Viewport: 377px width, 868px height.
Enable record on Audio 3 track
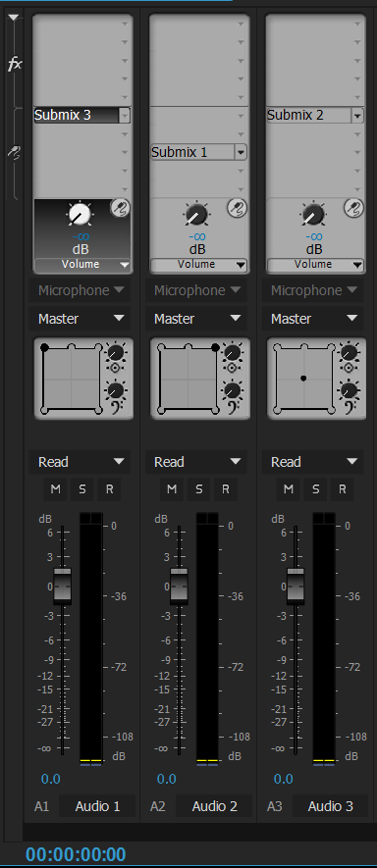[x=342, y=489]
